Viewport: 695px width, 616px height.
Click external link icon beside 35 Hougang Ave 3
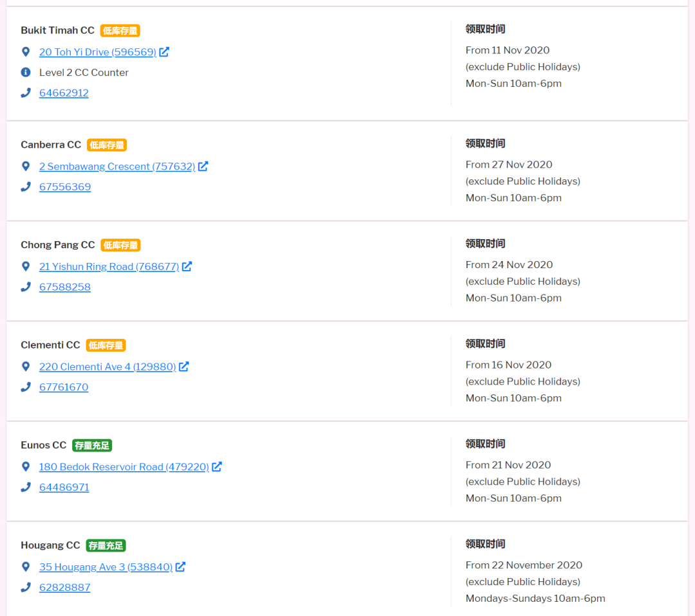[180, 567]
